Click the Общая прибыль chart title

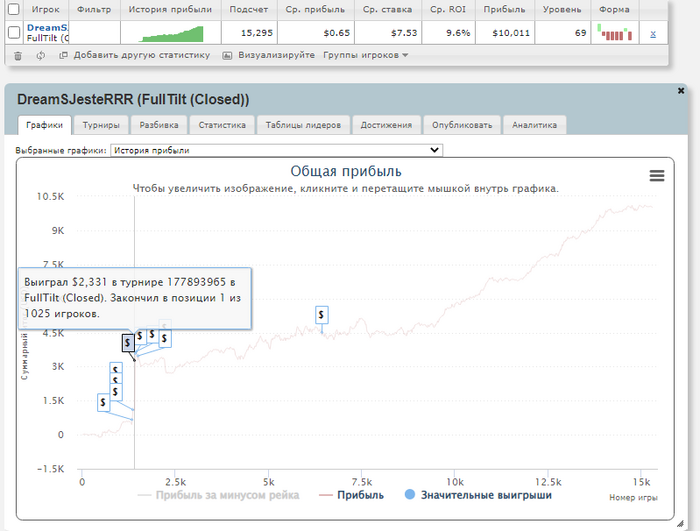click(x=346, y=171)
